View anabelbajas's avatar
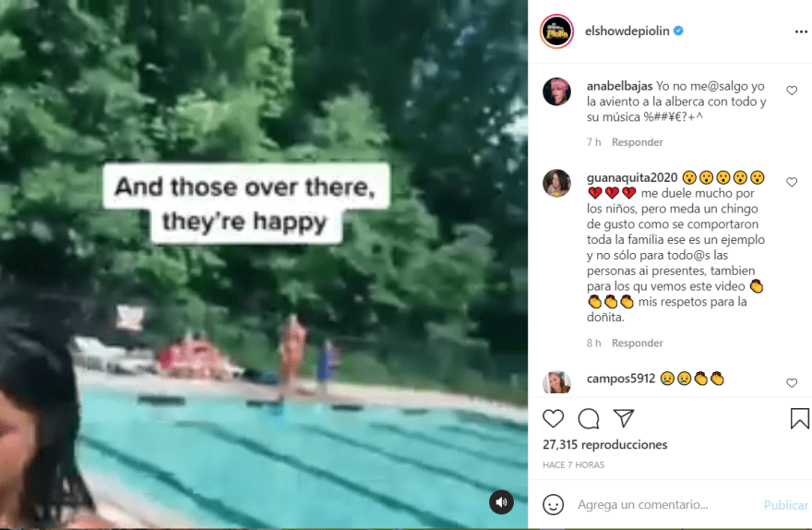Viewport: 812px width, 530px height. click(556, 91)
